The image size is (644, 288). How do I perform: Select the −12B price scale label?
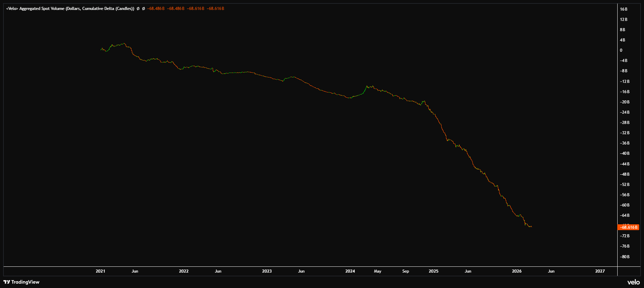(624, 82)
